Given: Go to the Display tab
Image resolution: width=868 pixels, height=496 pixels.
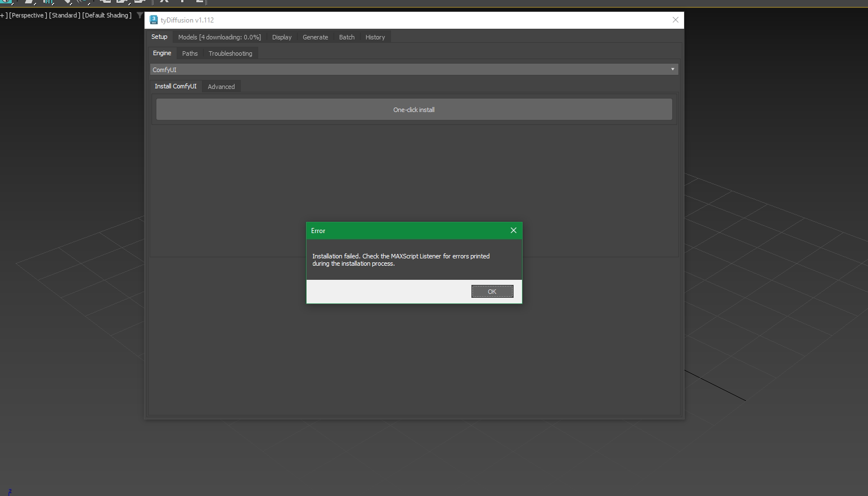Looking at the screenshot, I should 282,37.
